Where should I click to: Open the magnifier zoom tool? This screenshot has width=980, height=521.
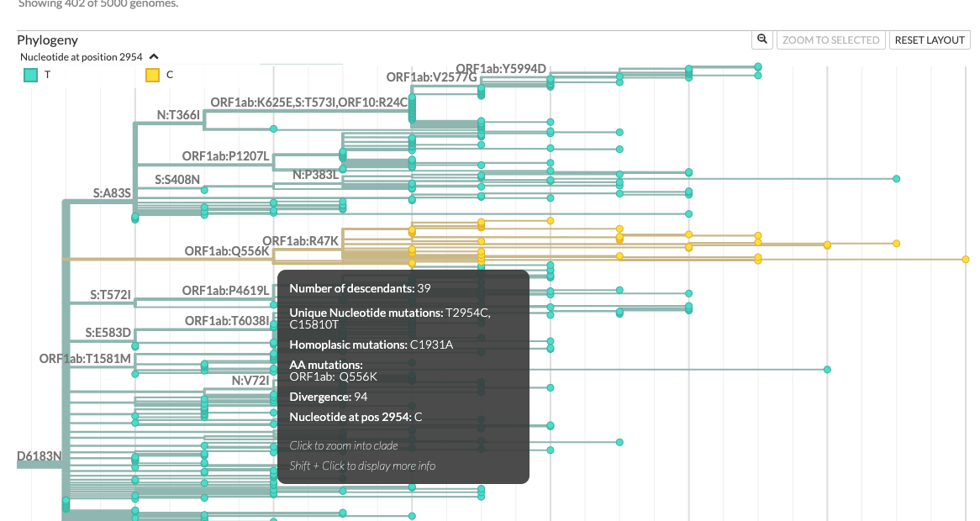tap(761, 39)
